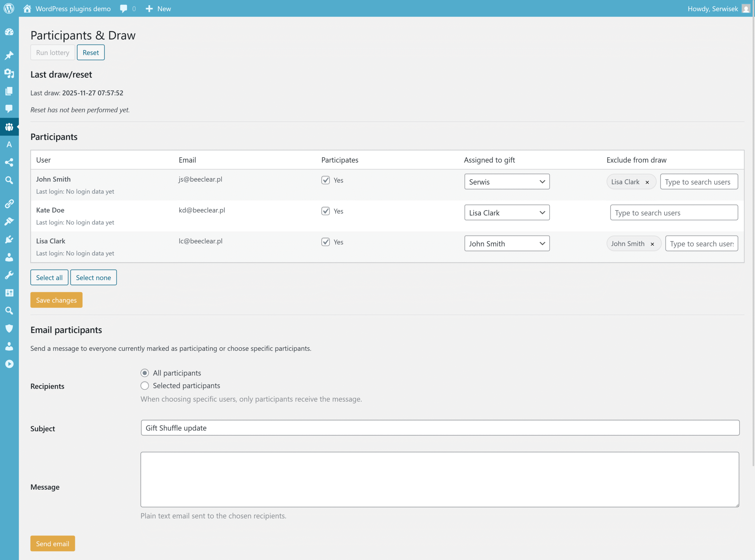Toggle Kate Doe's Participates checkbox

(x=326, y=211)
